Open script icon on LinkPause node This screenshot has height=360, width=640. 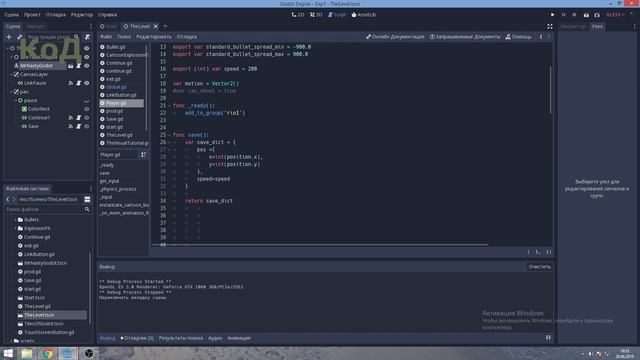79,83
